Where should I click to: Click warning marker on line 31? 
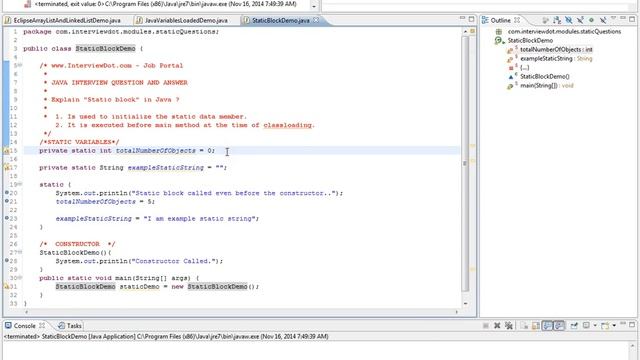[7, 287]
